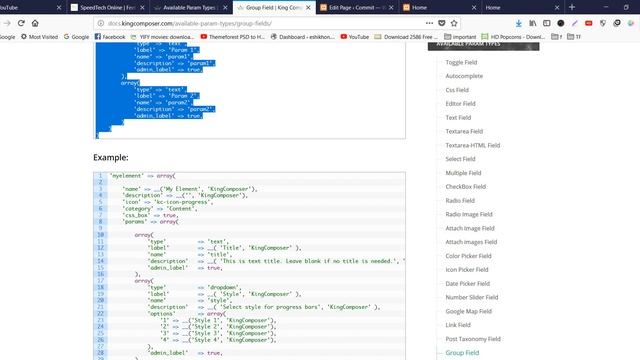The image size is (640, 360).
Task: Close the Available Param Types tab
Action: coord(225,7)
